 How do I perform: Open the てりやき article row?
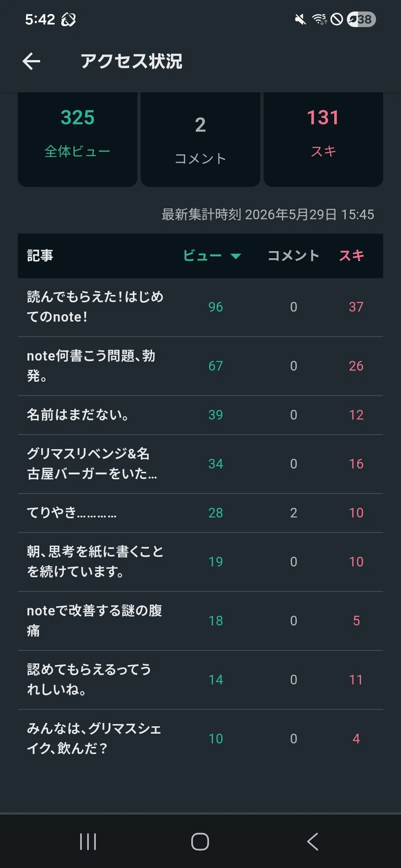coord(200,513)
